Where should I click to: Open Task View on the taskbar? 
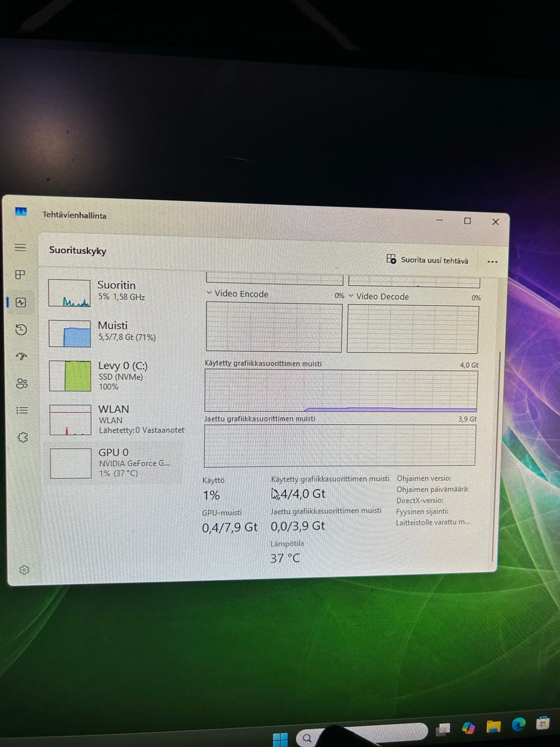click(443, 729)
